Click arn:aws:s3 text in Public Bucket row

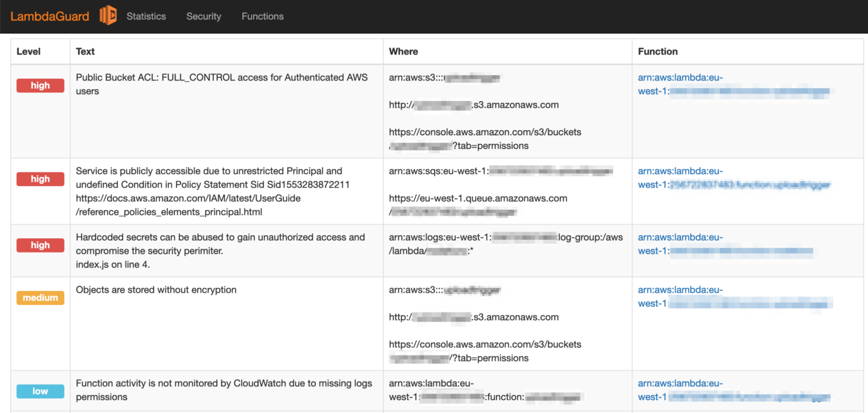[445, 78]
